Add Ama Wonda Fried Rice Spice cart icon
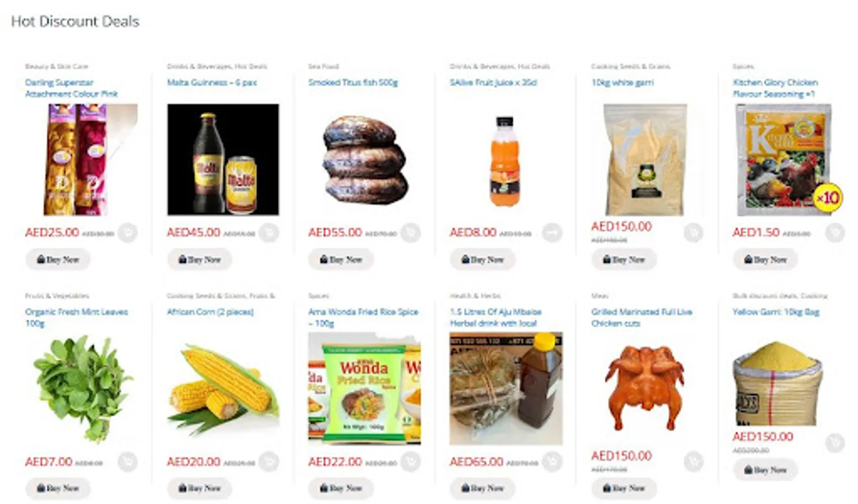This screenshot has width=858, height=504. click(411, 461)
